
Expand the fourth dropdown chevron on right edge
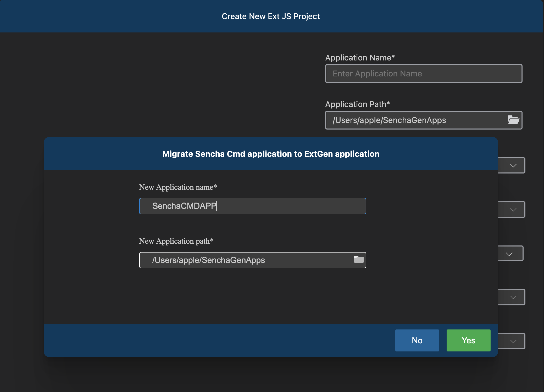point(513,297)
